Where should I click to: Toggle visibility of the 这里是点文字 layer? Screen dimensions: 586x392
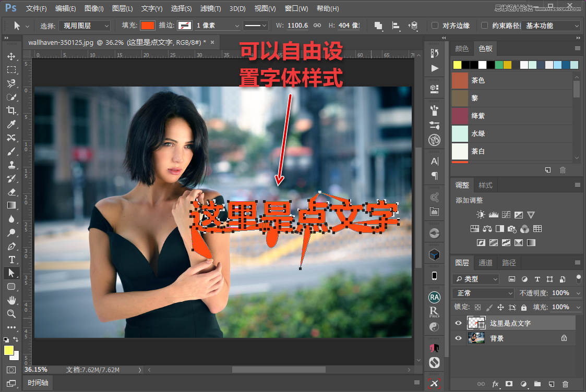coord(458,323)
